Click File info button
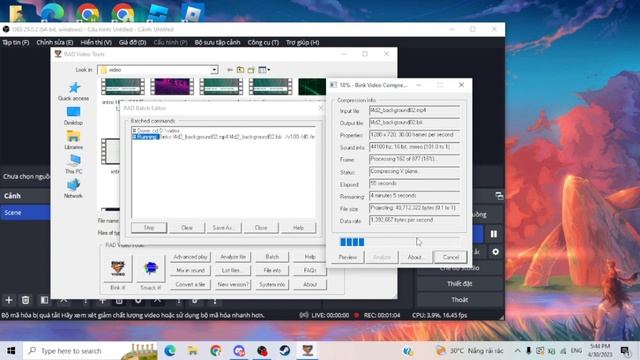Image resolution: width=640 pixels, height=360 pixels. (x=272, y=270)
